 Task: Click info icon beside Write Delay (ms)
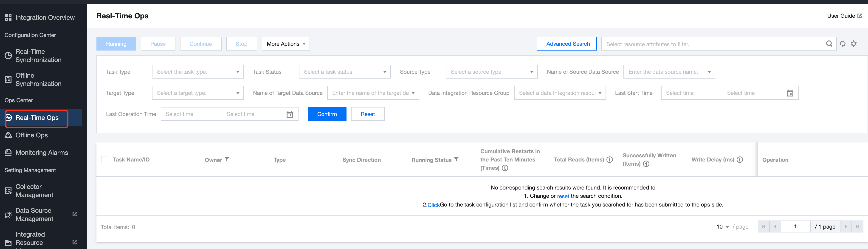(x=740, y=160)
